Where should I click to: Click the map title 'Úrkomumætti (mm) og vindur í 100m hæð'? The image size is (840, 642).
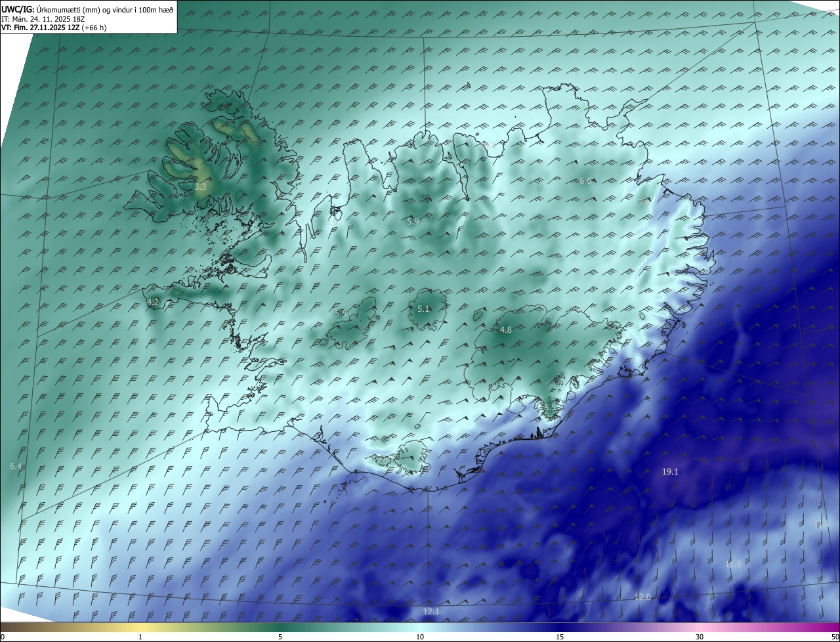(104, 9)
